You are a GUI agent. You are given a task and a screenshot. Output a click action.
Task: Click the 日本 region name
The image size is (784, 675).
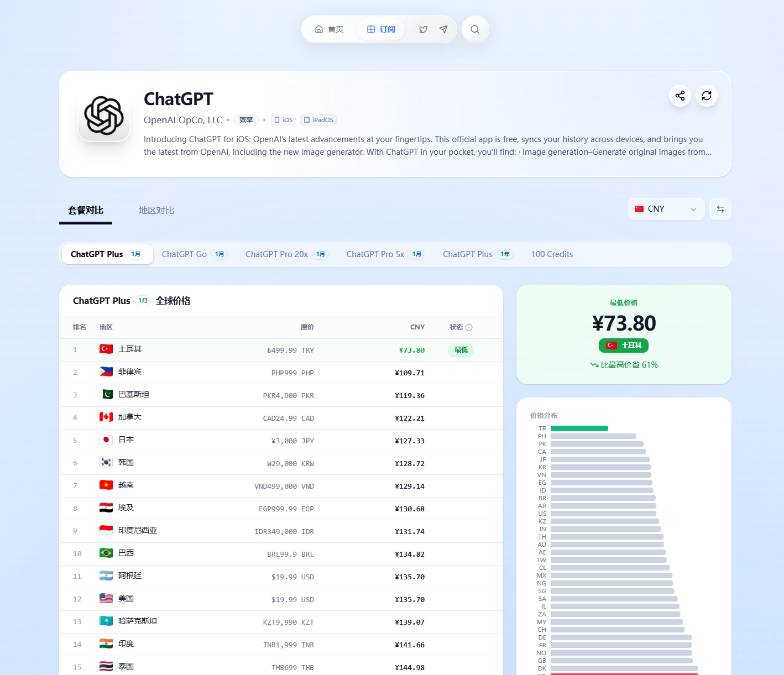(126, 440)
